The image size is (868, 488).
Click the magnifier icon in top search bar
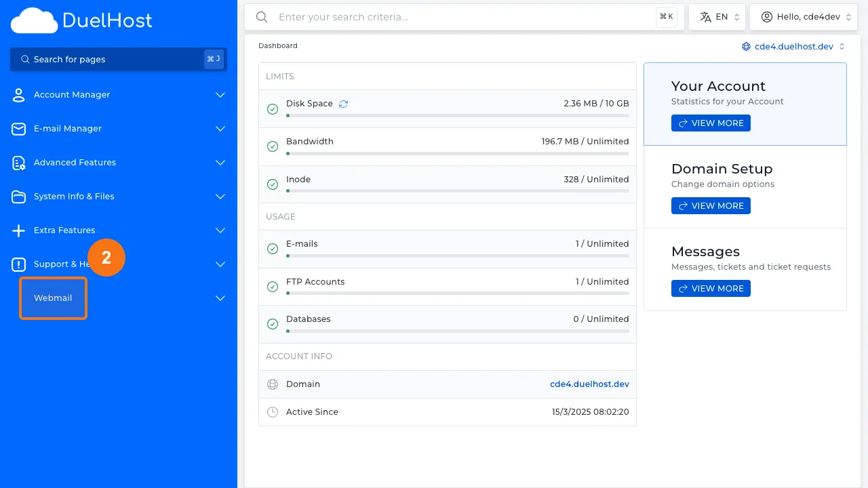point(262,17)
